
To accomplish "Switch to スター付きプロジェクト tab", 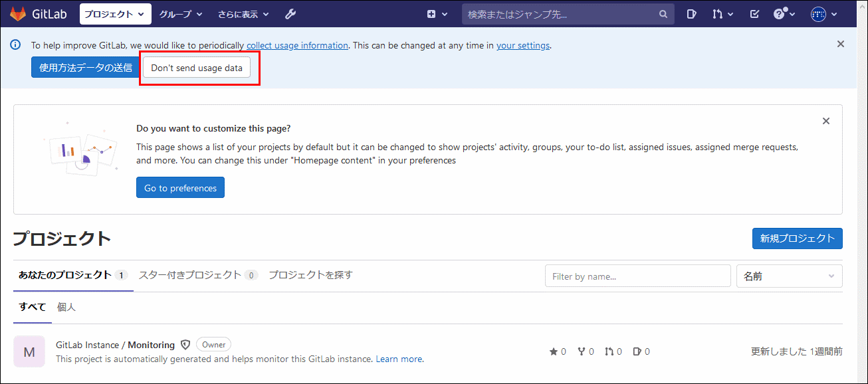I will pyautogui.click(x=198, y=274).
